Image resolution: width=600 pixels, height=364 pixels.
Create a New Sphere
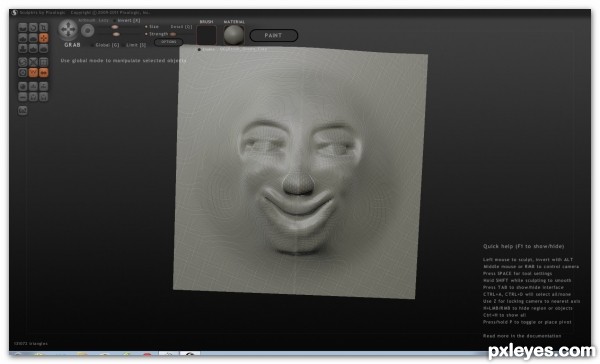coord(23,86)
